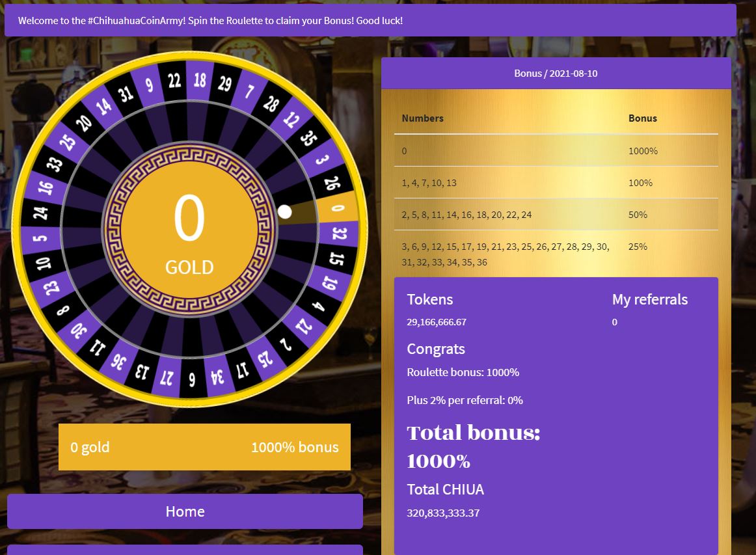Image resolution: width=756 pixels, height=555 pixels.
Task: Click number 27 on the roulette wheel
Action: [167, 378]
